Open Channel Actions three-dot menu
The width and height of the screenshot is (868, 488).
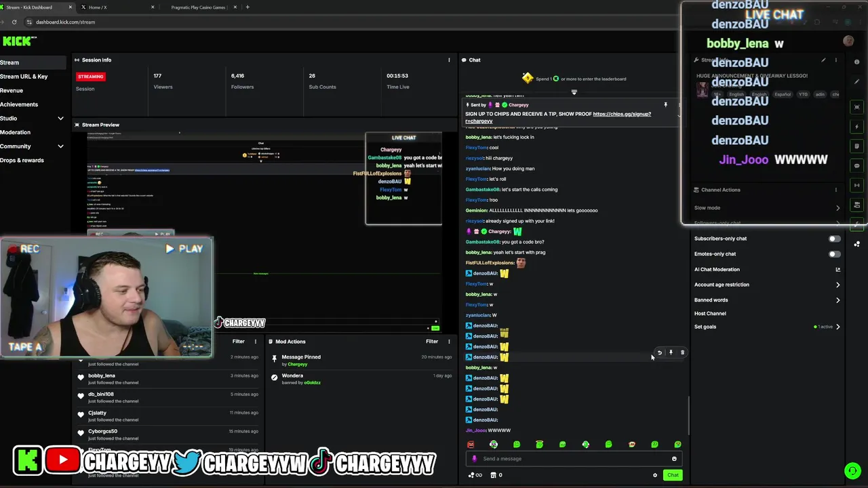click(x=835, y=190)
